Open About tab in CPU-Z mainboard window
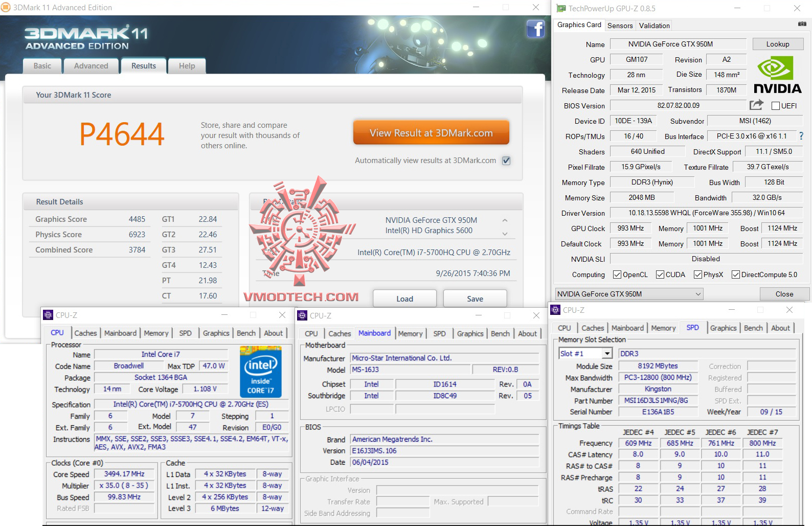Screen dimensions: 812x526 (x=528, y=334)
